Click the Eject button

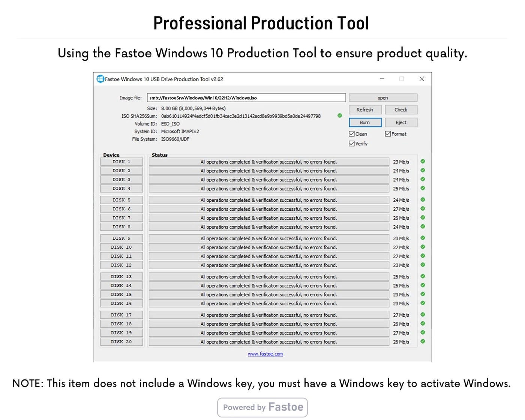coord(401,122)
